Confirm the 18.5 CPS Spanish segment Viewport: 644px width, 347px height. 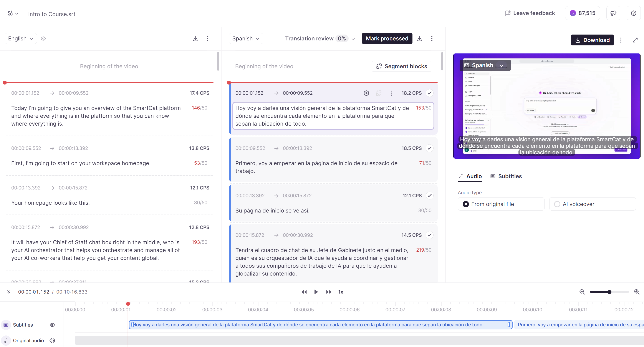click(x=429, y=148)
